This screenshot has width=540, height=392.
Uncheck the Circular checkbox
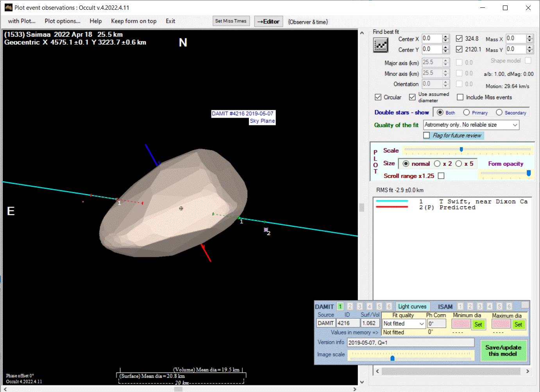[378, 97]
